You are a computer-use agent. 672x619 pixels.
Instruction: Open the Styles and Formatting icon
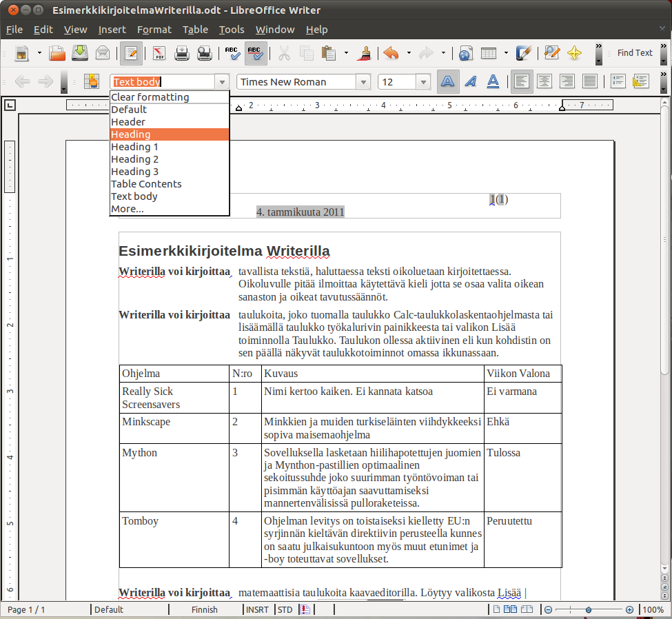click(x=92, y=81)
